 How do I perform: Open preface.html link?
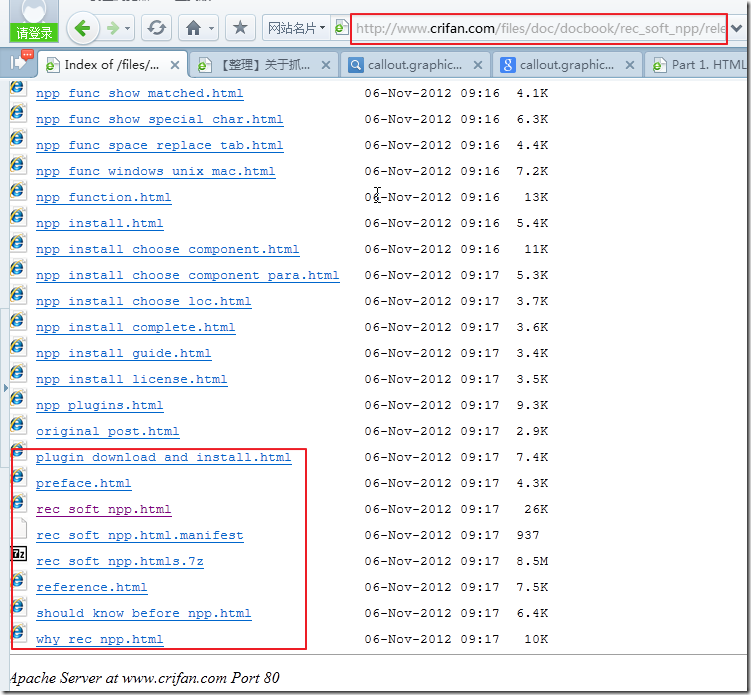[x=83, y=483]
